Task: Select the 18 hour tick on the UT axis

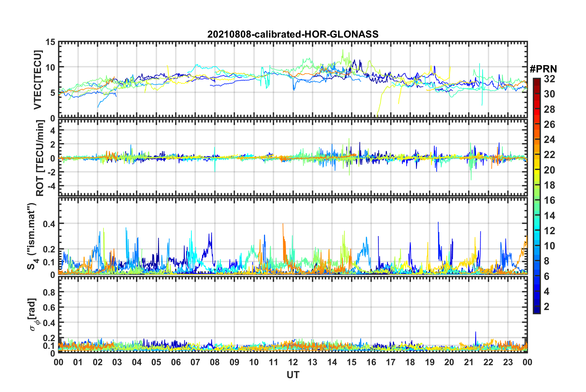Action: pyautogui.click(x=410, y=362)
